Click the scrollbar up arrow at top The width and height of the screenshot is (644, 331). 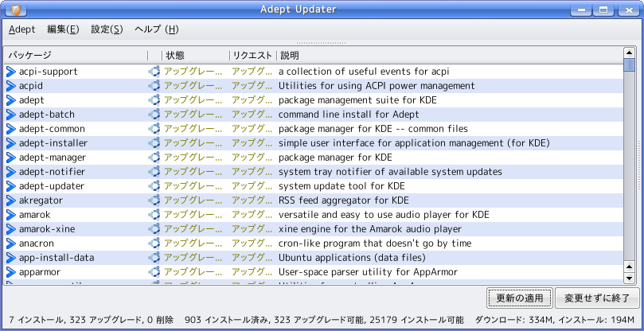[629, 53]
